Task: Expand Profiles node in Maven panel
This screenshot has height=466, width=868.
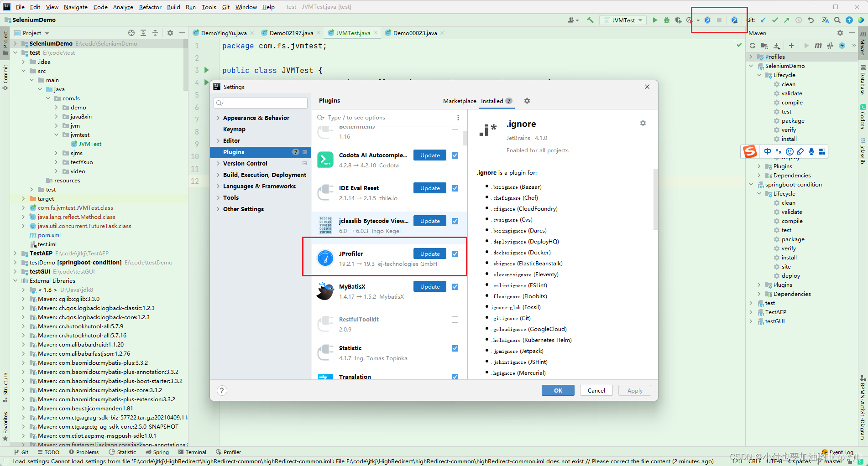Action: click(751, 57)
